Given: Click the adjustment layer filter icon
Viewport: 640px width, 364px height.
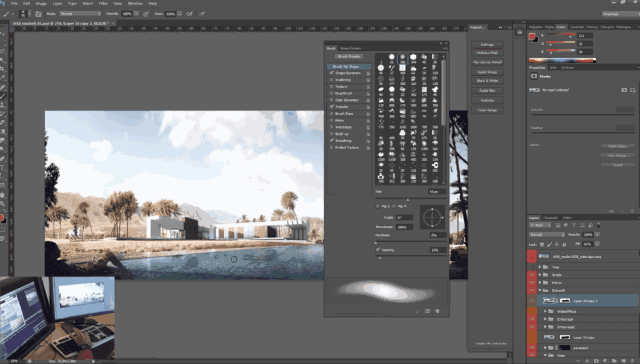Looking at the screenshot, I should pyautogui.click(x=566, y=225).
